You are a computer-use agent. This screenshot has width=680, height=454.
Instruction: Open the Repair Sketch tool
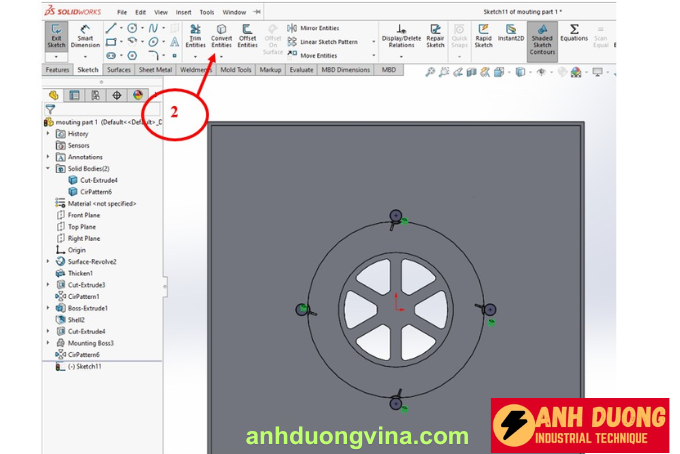click(435, 37)
